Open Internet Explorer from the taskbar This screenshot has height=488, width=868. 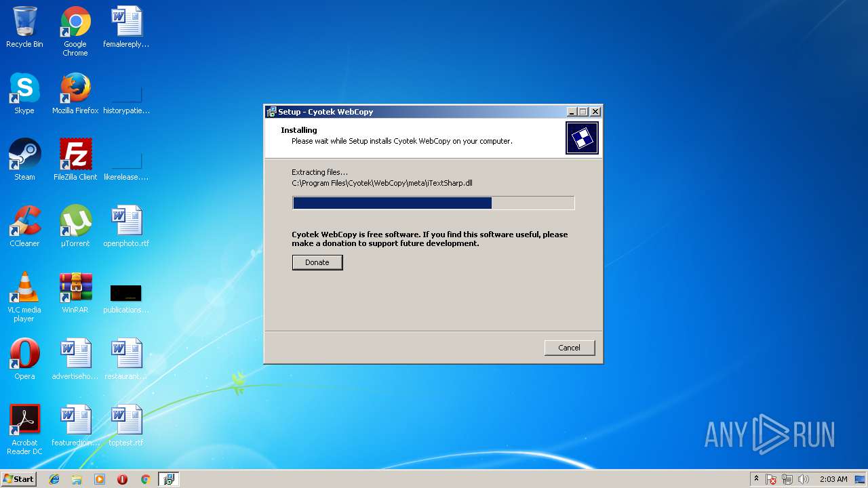click(x=54, y=479)
